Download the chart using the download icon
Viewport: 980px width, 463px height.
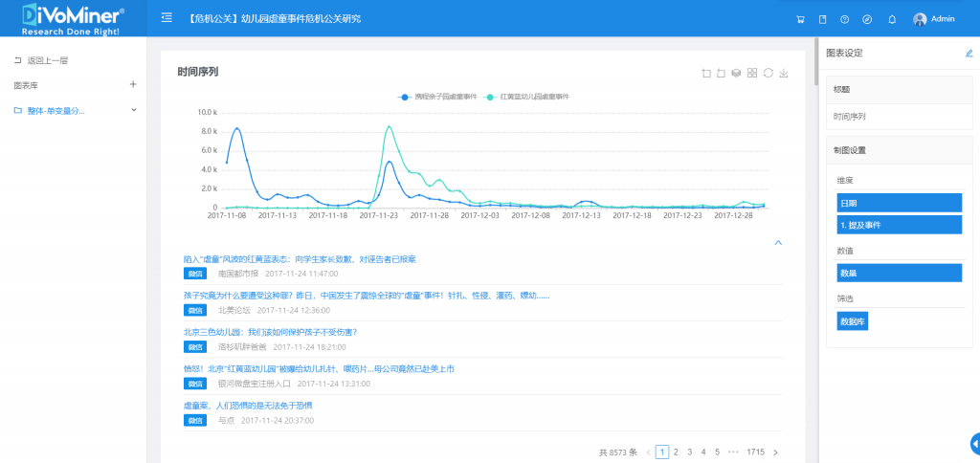(784, 73)
